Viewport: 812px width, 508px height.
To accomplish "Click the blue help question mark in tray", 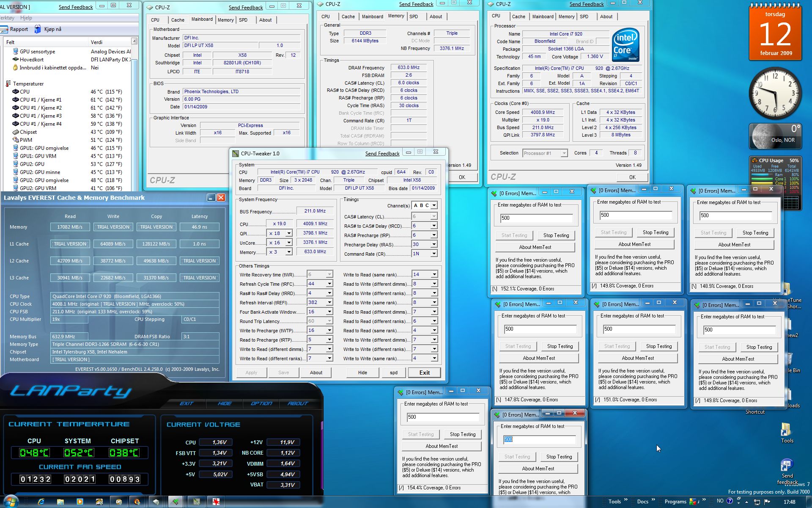I will 729,501.
